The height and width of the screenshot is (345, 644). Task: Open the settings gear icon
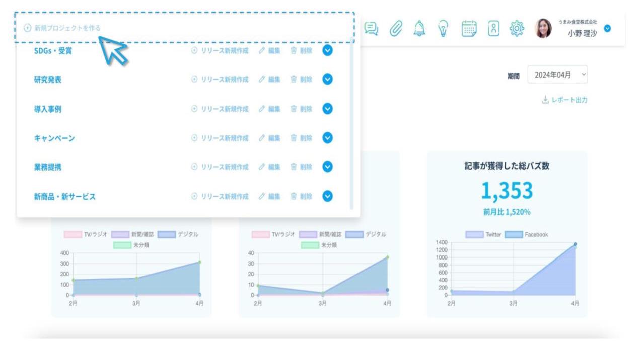[517, 29]
